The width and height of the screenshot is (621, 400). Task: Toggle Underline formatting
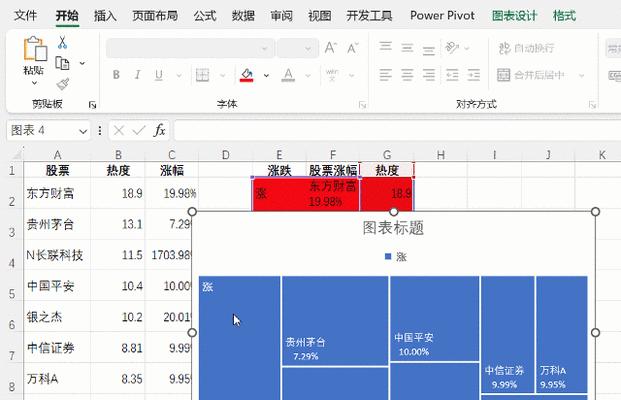tap(159, 74)
